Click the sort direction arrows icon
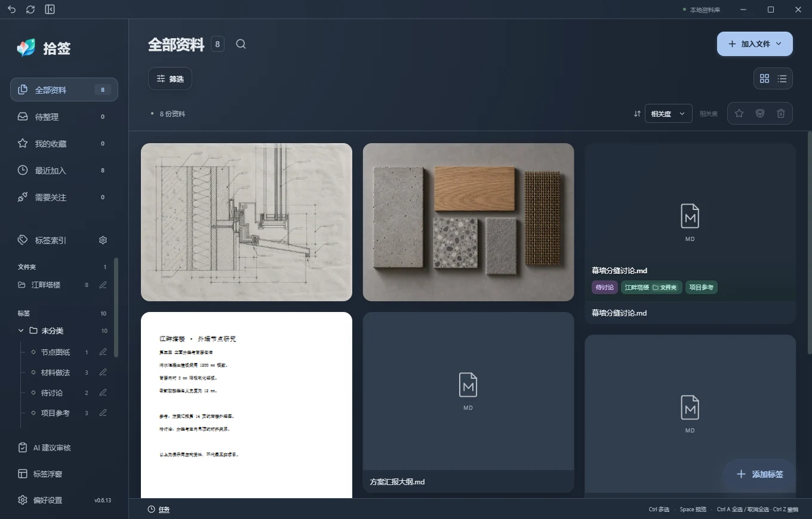This screenshot has height=519, width=812. pyautogui.click(x=637, y=113)
